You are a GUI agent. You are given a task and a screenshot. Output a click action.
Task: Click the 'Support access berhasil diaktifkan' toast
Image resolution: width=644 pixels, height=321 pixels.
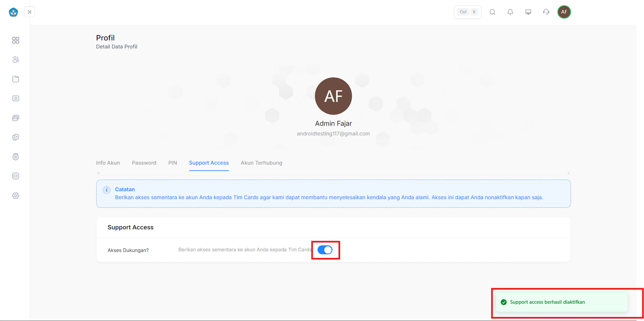561,302
